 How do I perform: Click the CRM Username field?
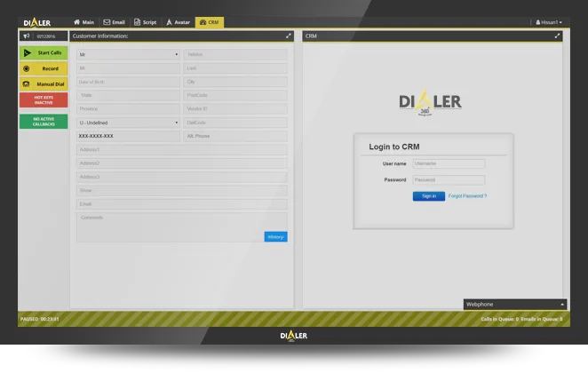[449, 163]
